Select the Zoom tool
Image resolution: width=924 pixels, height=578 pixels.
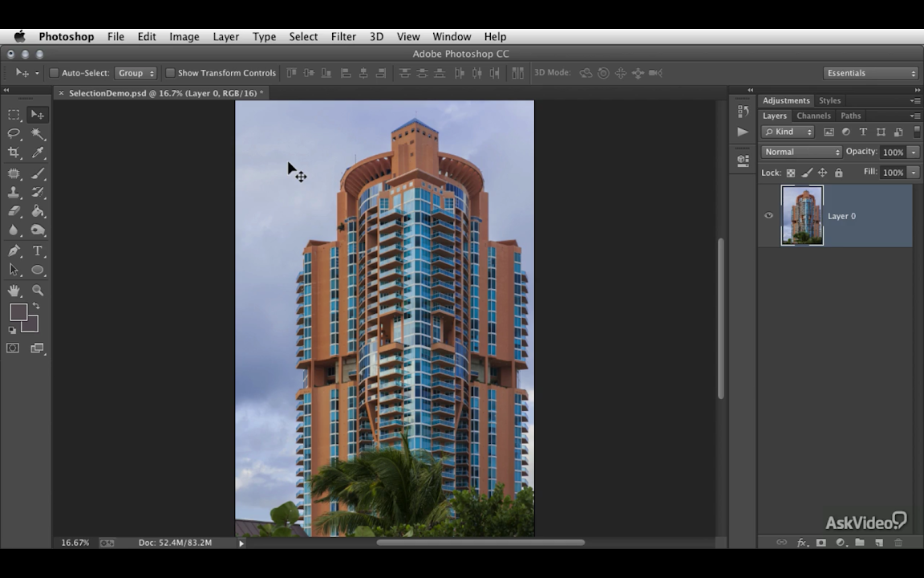click(38, 291)
